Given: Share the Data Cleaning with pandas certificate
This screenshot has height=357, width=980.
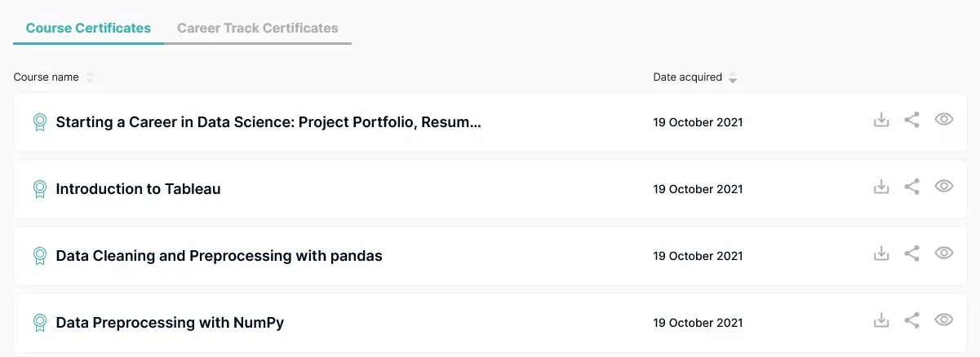Looking at the screenshot, I should 912,253.
